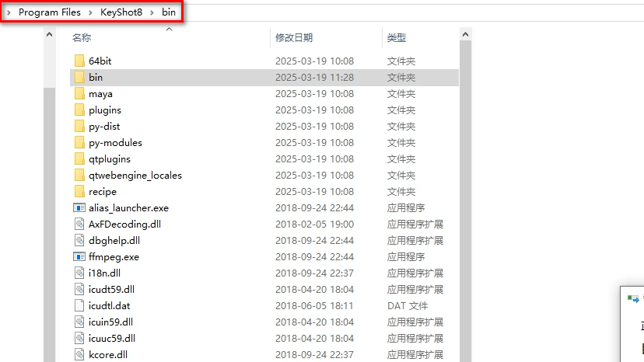
Task: Click the py-modules folder icon
Action: [79, 142]
